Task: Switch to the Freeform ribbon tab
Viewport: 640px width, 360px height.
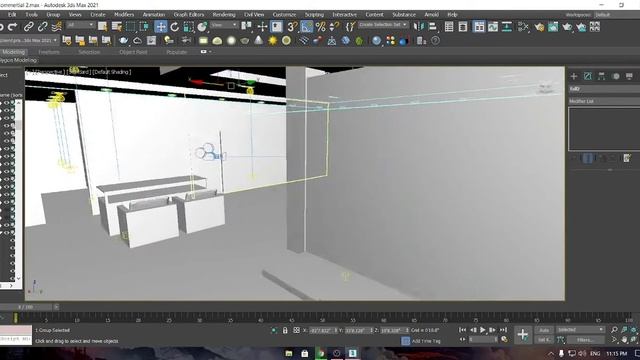Action: [49, 52]
